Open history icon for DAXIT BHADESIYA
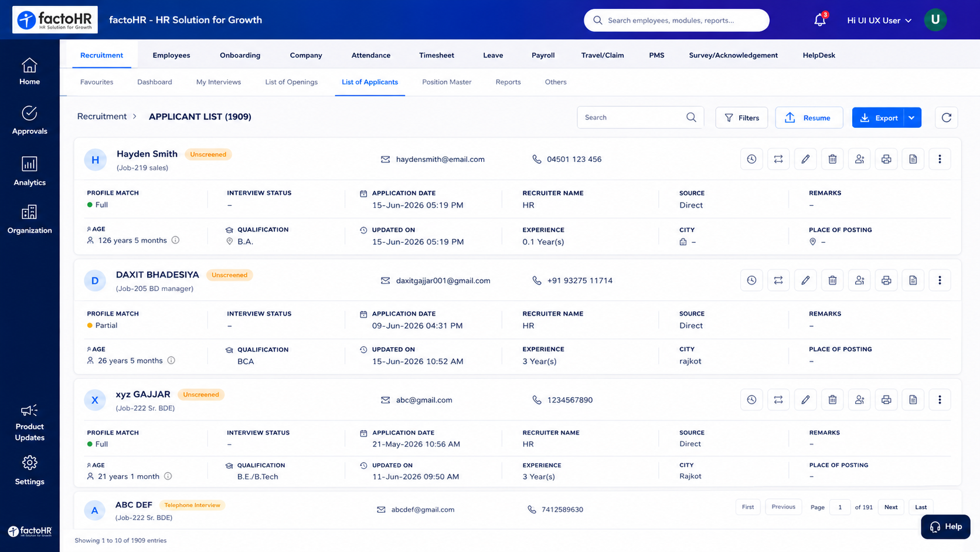This screenshot has height=552, width=980. coord(751,280)
